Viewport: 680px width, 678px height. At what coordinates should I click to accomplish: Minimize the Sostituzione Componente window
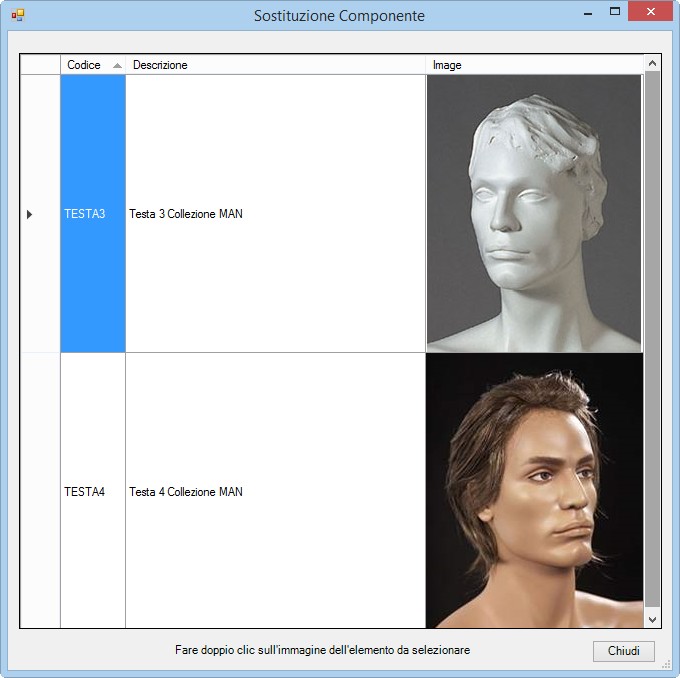(588, 13)
